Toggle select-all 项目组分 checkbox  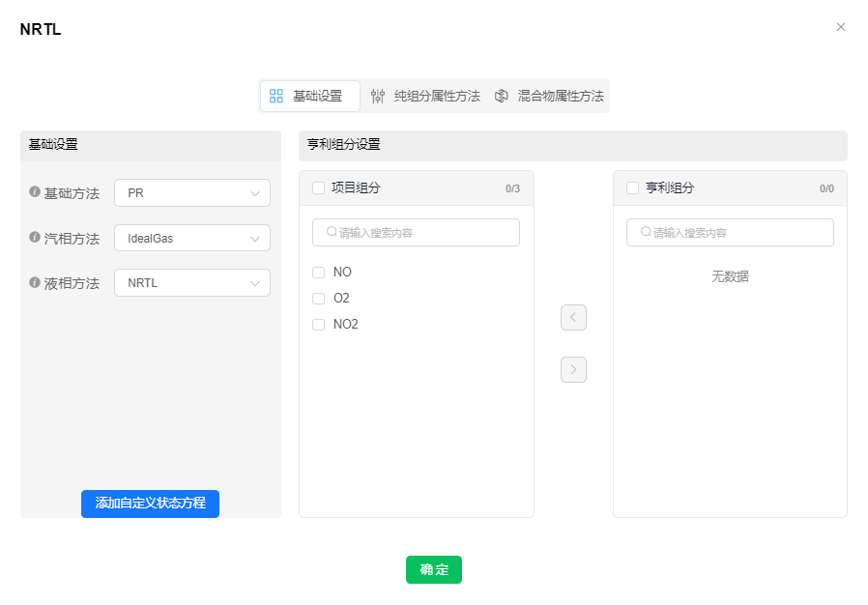pyautogui.click(x=318, y=187)
